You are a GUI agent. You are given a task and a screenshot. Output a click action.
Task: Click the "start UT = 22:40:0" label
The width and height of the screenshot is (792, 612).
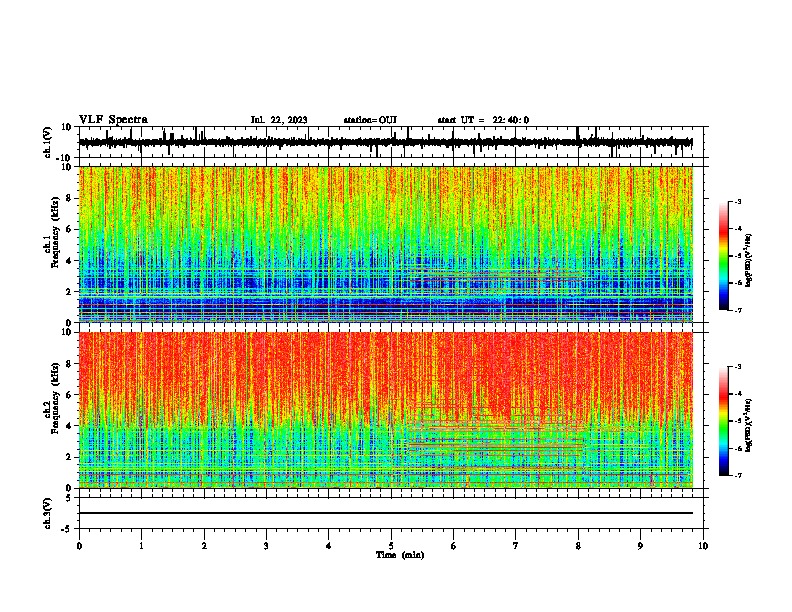[x=483, y=120]
